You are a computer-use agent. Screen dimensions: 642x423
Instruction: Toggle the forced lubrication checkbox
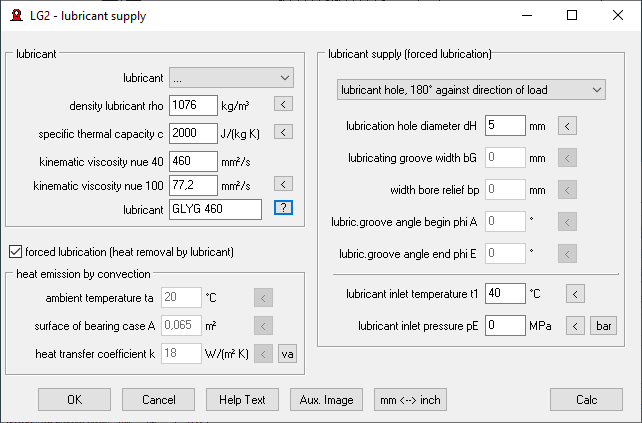pyautogui.click(x=15, y=250)
